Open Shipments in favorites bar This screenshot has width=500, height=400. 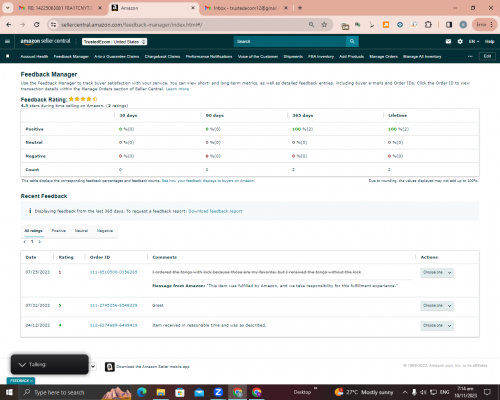(x=293, y=57)
